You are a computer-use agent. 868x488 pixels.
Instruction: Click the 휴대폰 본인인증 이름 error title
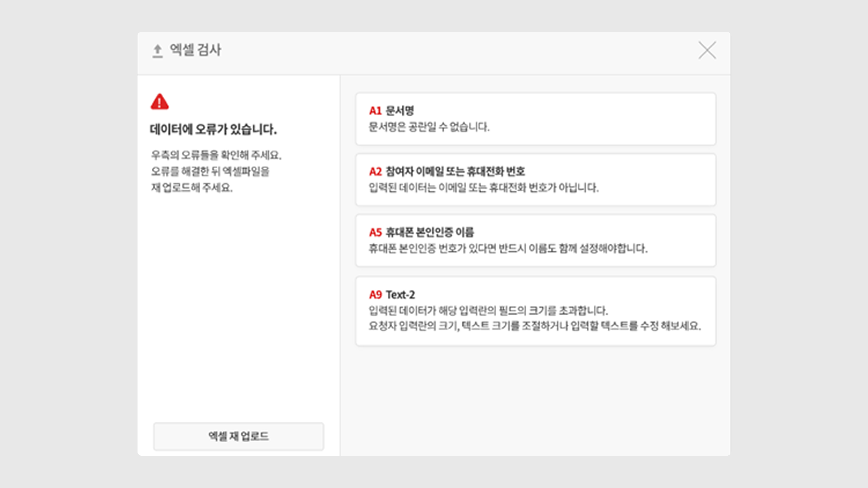(x=430, y=232)
